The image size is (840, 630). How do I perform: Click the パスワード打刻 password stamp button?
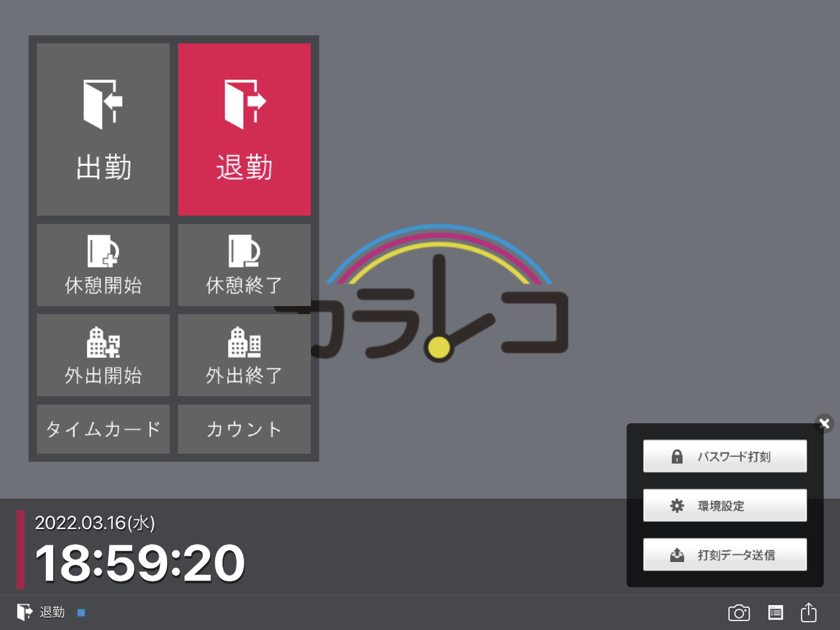coord(725,456)
